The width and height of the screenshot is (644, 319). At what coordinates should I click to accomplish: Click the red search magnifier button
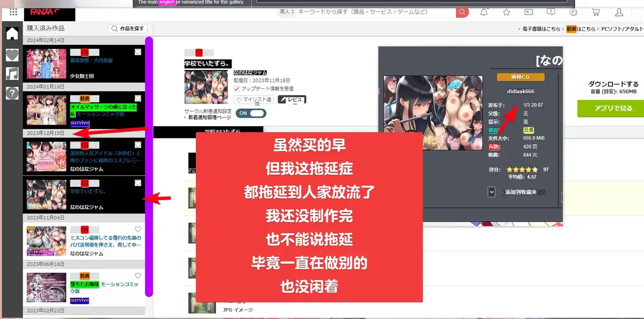[x=462, y=12]
